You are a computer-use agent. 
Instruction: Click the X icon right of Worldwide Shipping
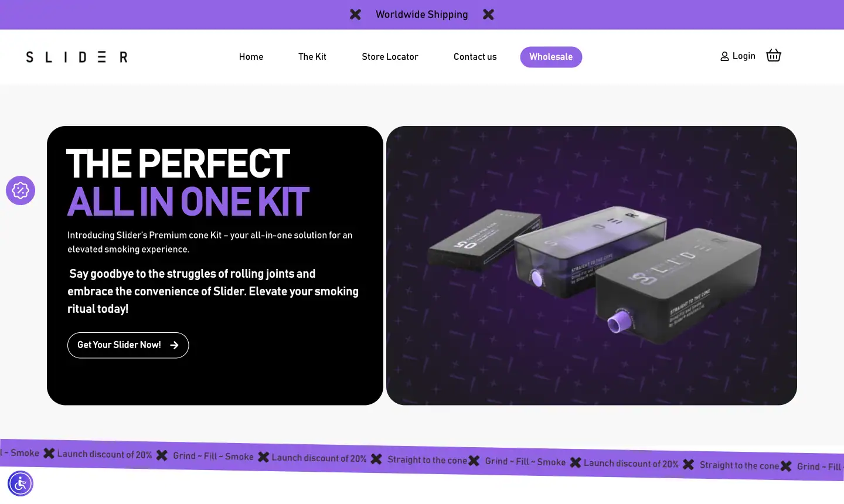(x=488, y=15)
